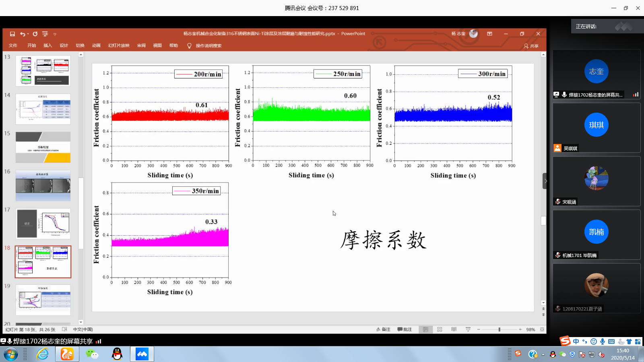Image resolution: width=644 pixels, height=362 pixels.
Task: Select slide 17 thumbnail in panel
Action: [43, 223]
